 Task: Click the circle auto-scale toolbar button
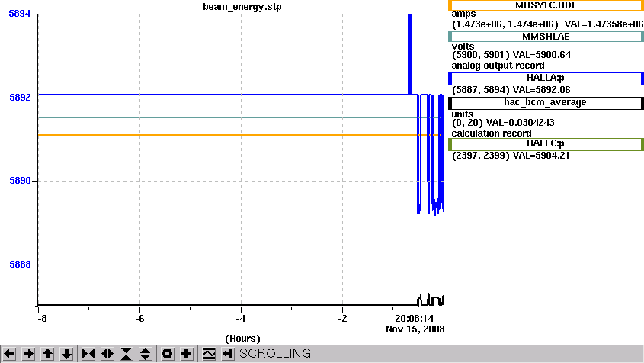(167, 354)
